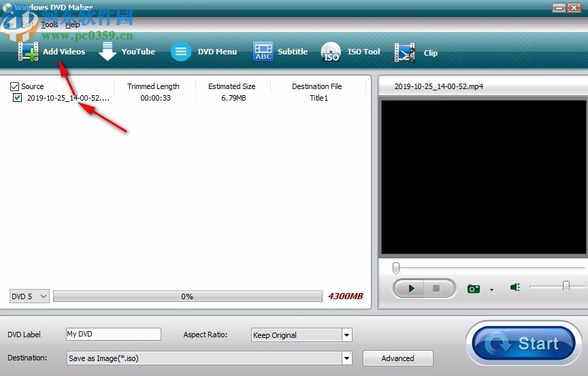Image resolution: width=588 pixels, height=376 pixels.
Task: Open the Advanced settings button
Action: (398, 358)
